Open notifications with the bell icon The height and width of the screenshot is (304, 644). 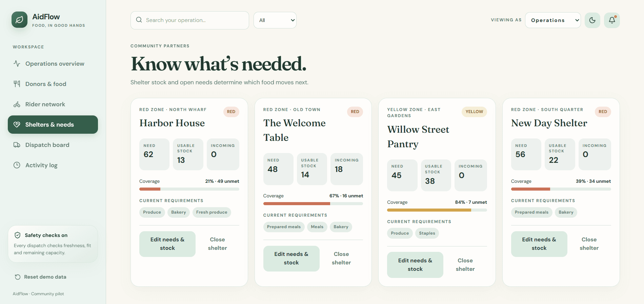point(612,20)
